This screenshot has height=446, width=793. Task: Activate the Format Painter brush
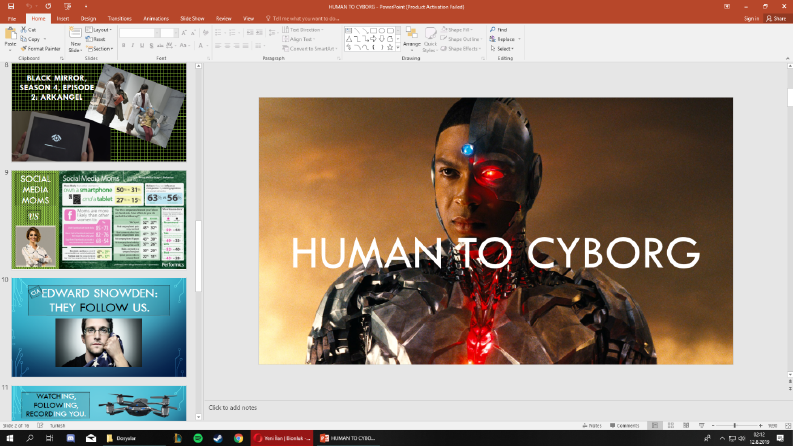pyautogui.click(x=40, y=49)
